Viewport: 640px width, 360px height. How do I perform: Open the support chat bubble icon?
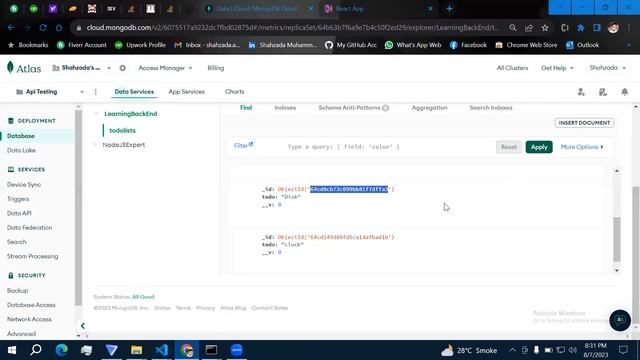pyautogui.click(x=620, y=320)
